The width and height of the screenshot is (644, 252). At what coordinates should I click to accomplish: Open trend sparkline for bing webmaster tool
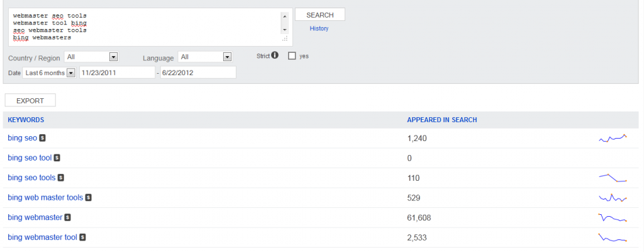(x=613, y=238)
